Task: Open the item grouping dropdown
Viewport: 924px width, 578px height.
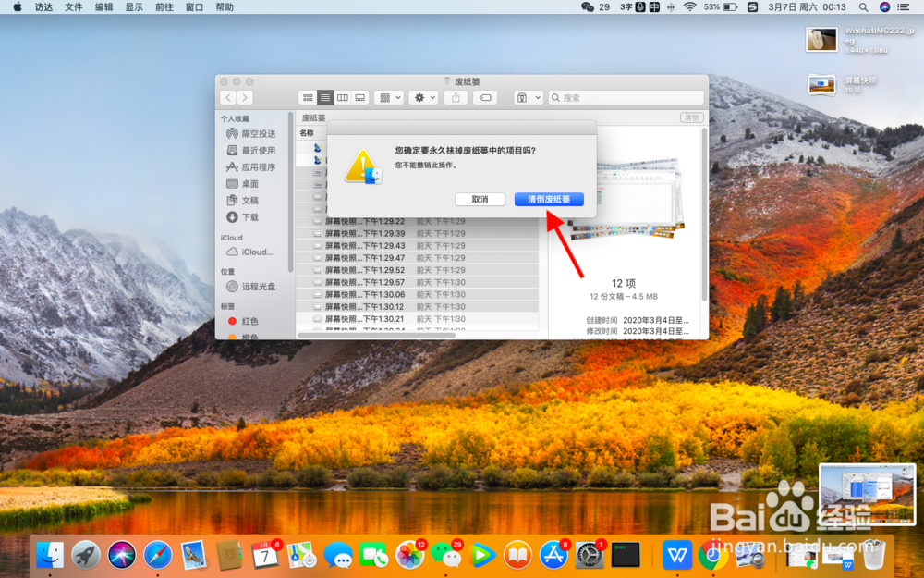Action: point(389,98)
